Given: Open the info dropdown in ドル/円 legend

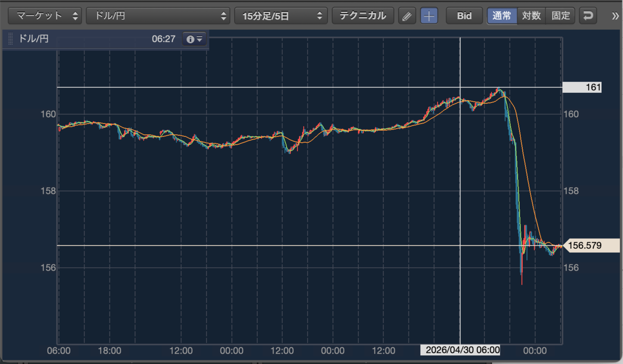Looking at the screenshot, I should tap(194, 39).
